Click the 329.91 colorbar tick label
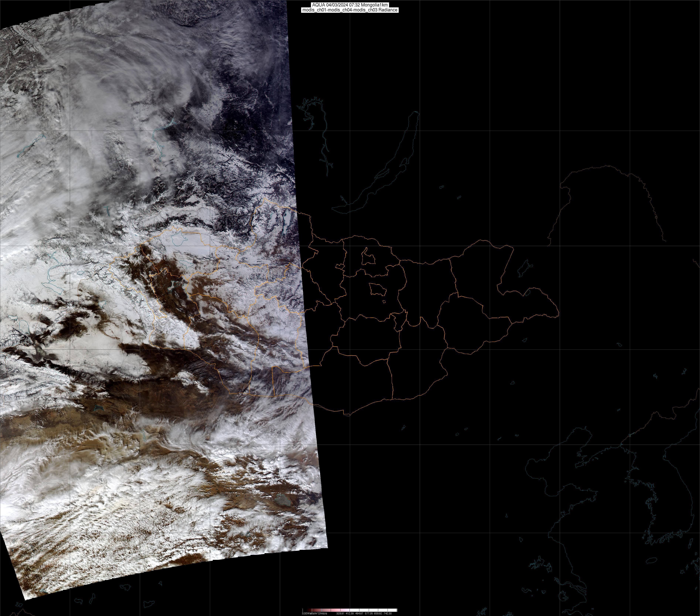This screenshot has height=616, width=700. tap(340, 614)
